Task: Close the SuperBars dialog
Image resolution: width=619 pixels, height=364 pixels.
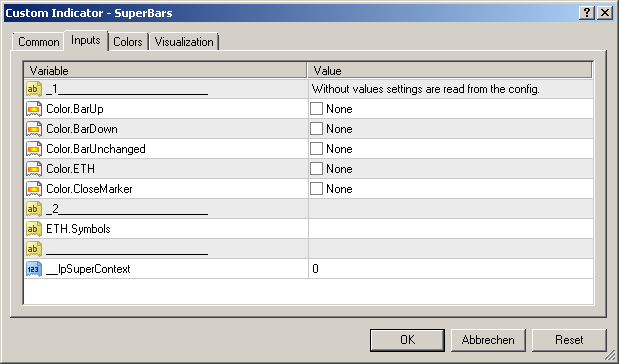Action: pyautogui.click(x=605, y=13)
